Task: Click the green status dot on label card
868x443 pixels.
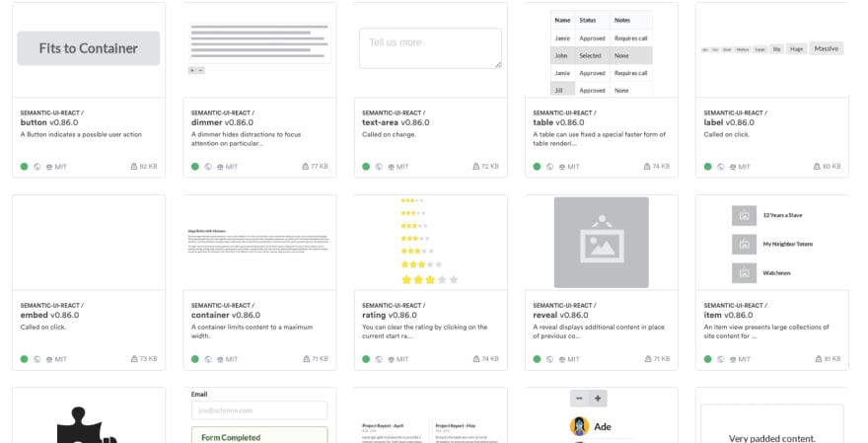Action: [707, 166]
